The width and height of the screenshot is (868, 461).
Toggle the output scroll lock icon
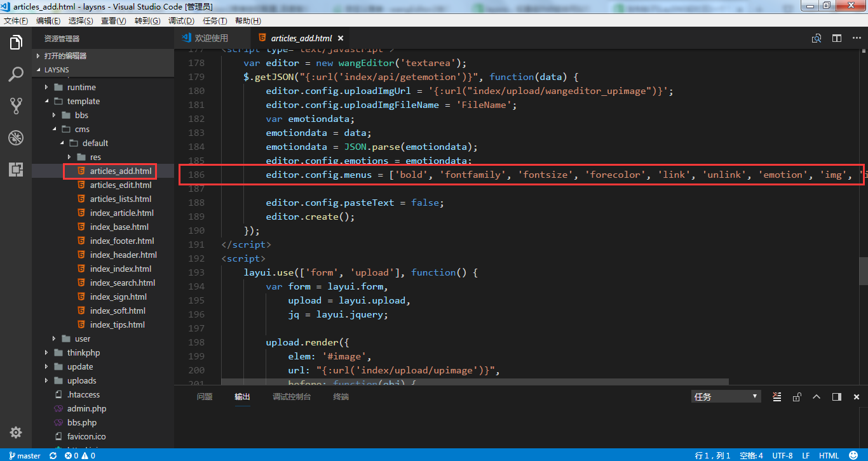(797, 397)
